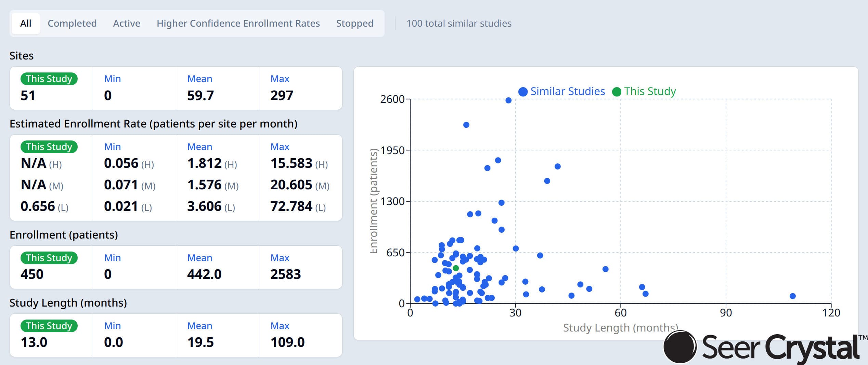Click the 100 total similar studies label
Viewport: 868px width, 365px height.
(x=459, y=23)
